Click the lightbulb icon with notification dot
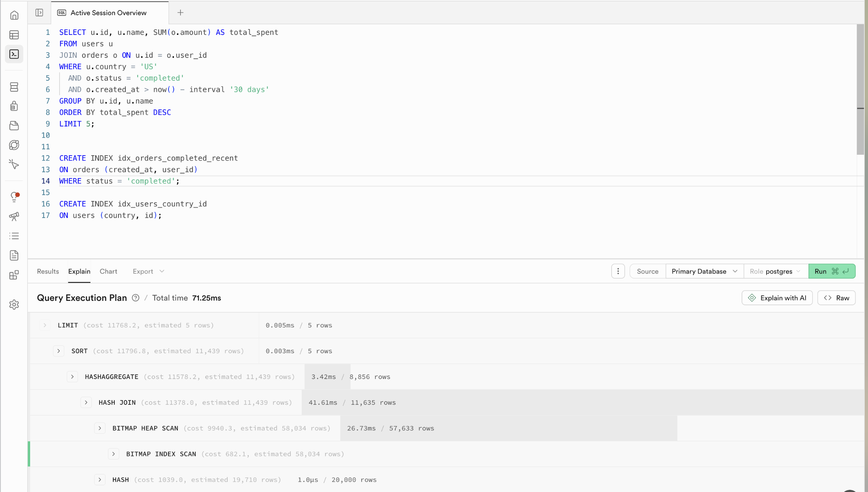This screenshot has width=868, height=492. [15, 197]
